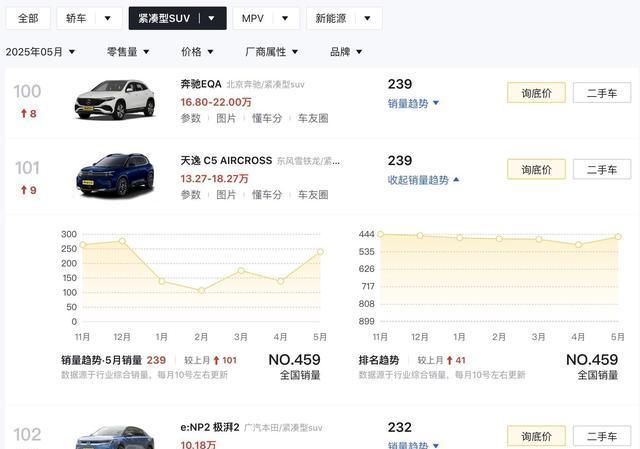The height and width of the screenshot is (449, 640).
Task: Open 参数 for 天逸 C5 AIRCROSS
Action: point(191,195)
